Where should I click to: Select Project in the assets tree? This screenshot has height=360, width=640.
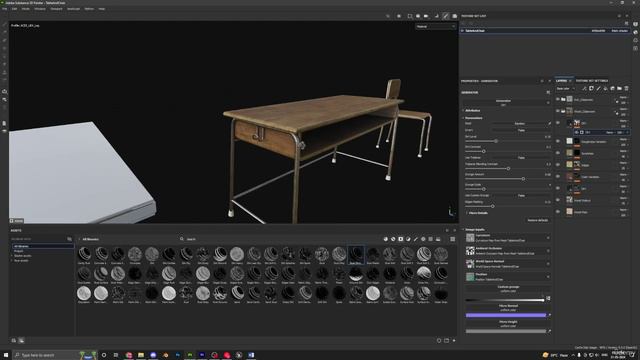pos(19,251)
